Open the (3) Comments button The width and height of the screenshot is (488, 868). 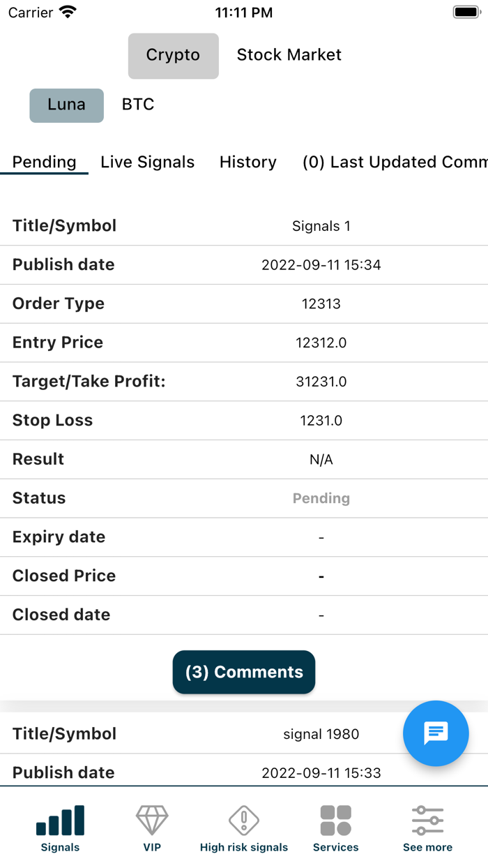tap(243, 672)
